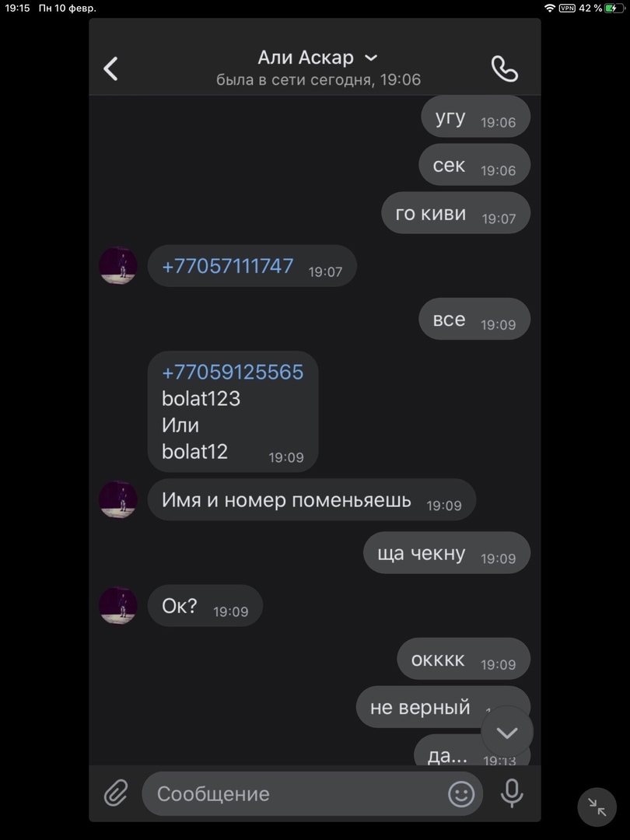Open the Али Аскар contact name header

[306, 58]
